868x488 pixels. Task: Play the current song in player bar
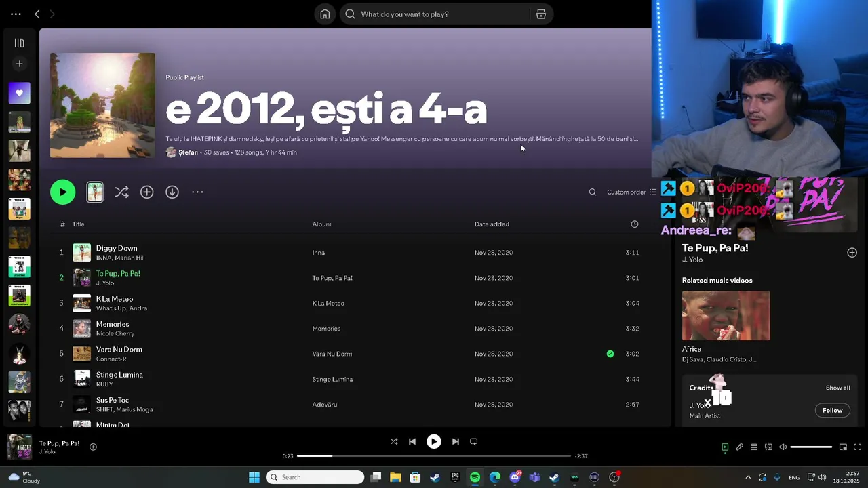click(434, 441)
